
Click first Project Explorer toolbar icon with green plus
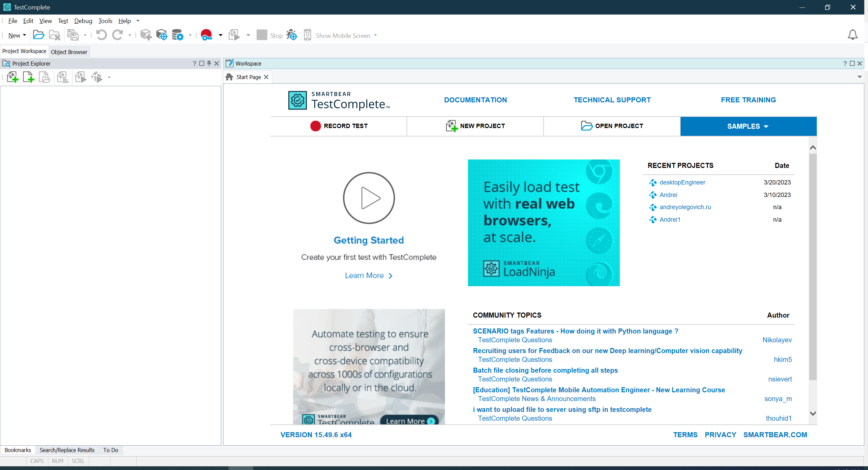click(12, 77)
